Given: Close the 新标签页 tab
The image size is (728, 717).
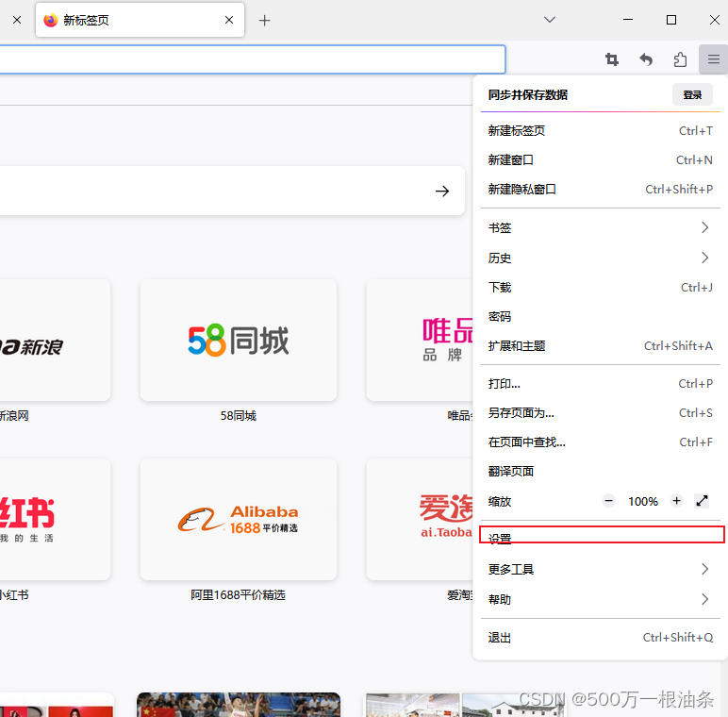Looking at the screenshot, I should click(229, 20).
